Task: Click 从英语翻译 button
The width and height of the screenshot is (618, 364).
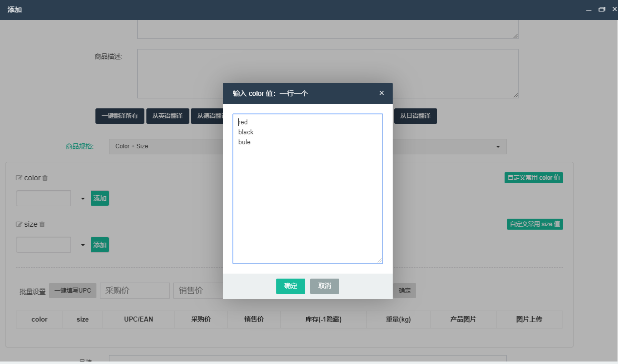Action: click(167, 116)
